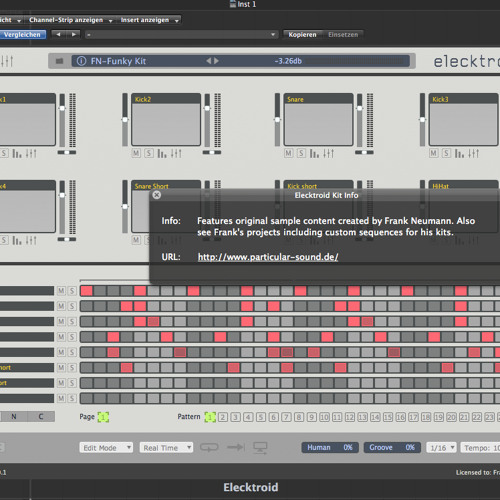This screenshot has height=500, width=500.
Task: Mute the bottom sequencer row
Action: coord(61,398)
